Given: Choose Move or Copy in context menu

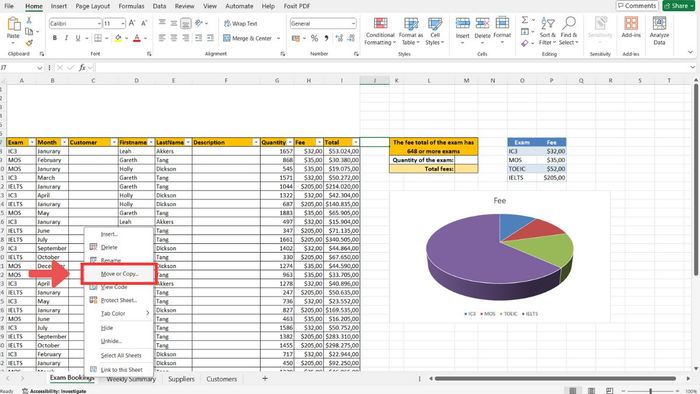Looking at the screenshot, I should pos(120,274).
